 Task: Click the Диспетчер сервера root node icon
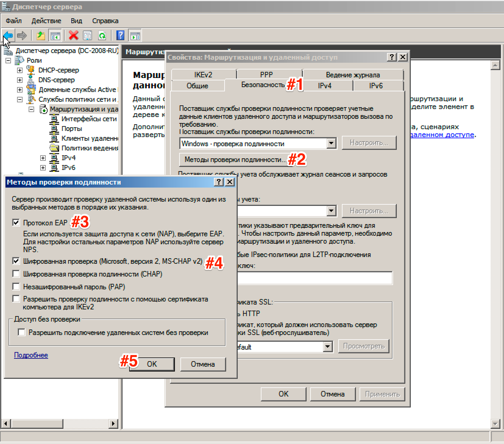(8, 51)
